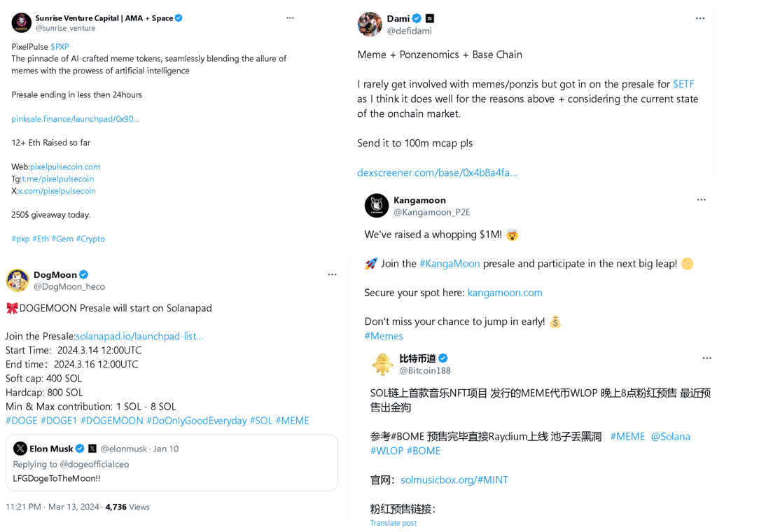759x532 pixels.
Task: Click Dami's profile picture
Action: (370, 24)
